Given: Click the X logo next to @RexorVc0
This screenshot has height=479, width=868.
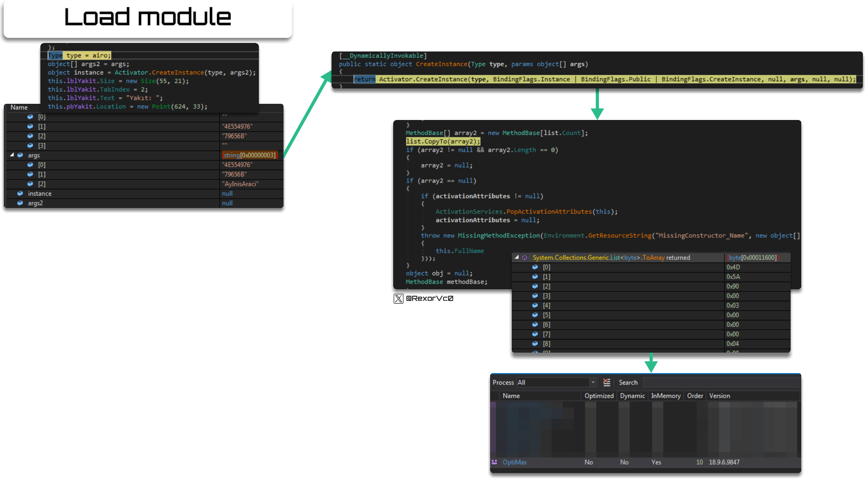Looking at the screenshot, I should (398, 299).
